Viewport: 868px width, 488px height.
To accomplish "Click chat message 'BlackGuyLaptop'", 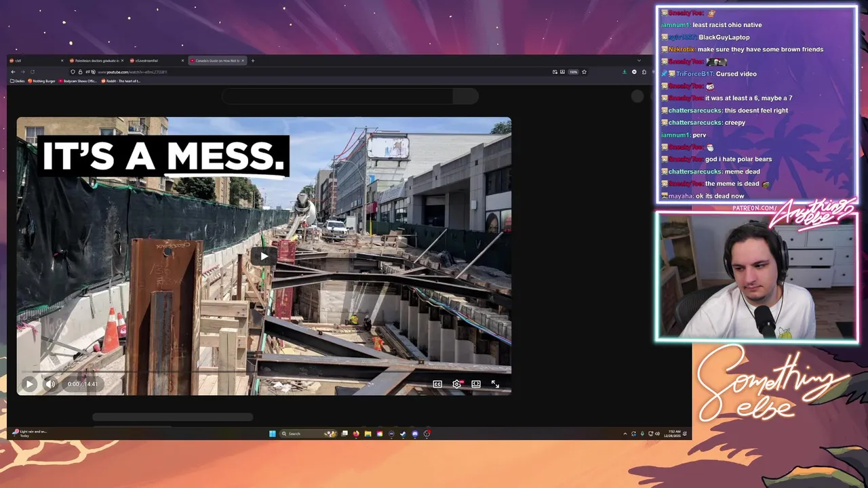I will point(724,37).
